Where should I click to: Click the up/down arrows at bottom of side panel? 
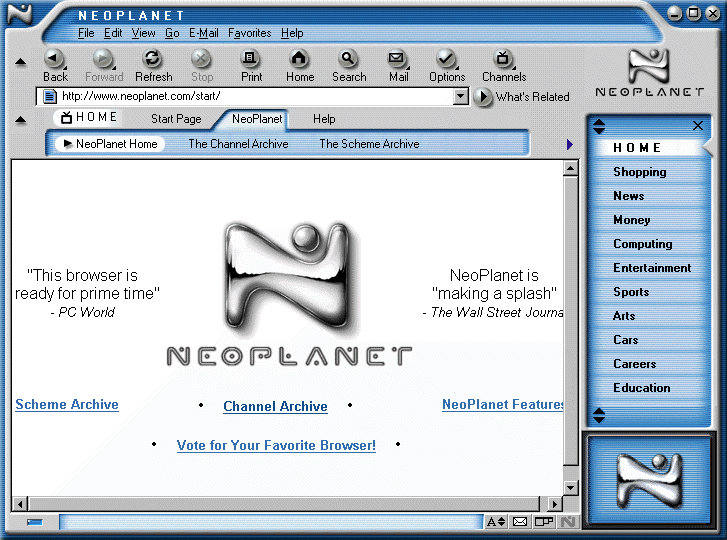point(599,415)
